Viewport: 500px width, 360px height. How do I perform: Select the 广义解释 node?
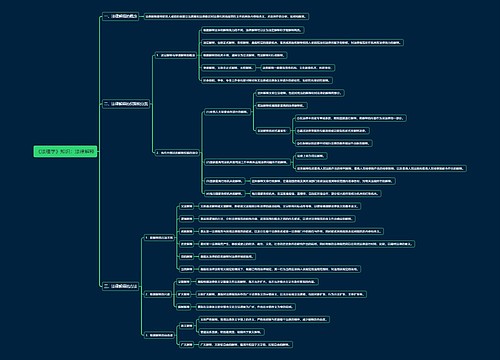pos(187,344)
